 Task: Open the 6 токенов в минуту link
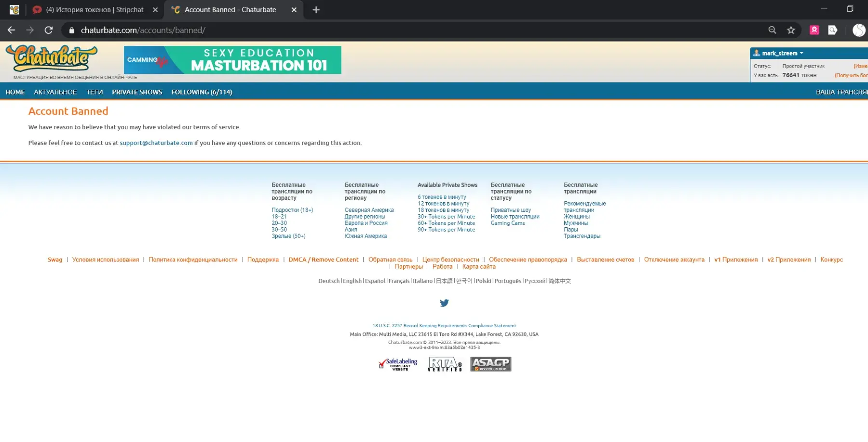(442, 197)
